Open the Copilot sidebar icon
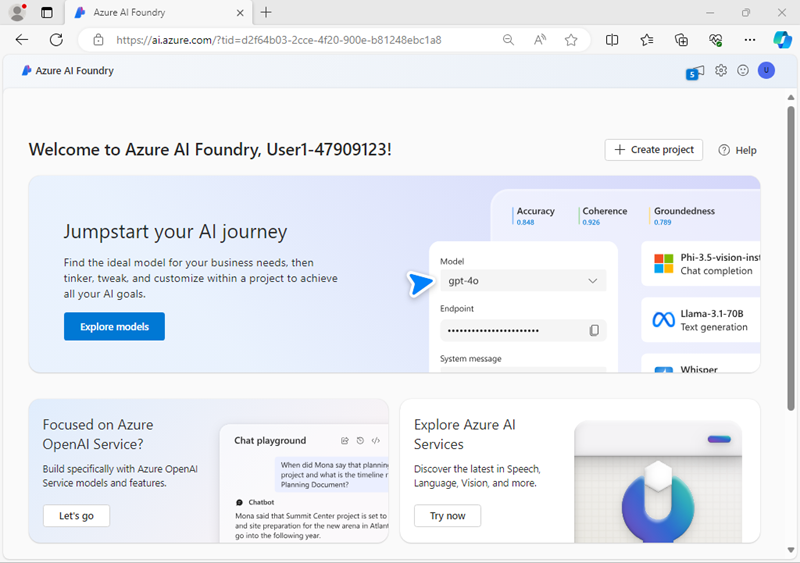This screenshot has height=563, width=800. (x=782, y=40)
